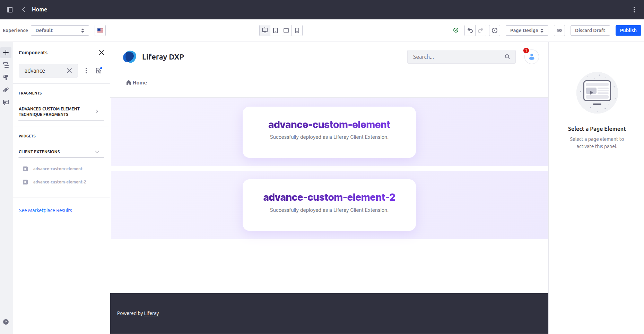Open the Experience Default dropdown

[60, 30]
